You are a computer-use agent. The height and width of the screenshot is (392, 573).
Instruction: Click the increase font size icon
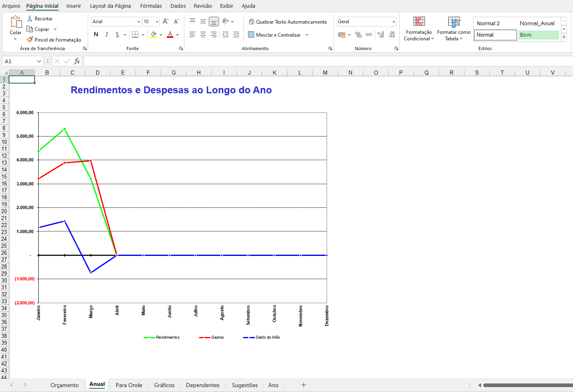pyautogui.click(x=166, y=22)
